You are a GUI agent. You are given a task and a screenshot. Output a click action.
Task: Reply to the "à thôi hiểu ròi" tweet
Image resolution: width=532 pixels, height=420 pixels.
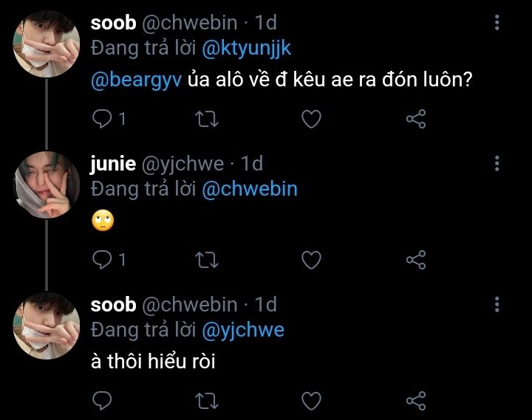click(103, 401)
